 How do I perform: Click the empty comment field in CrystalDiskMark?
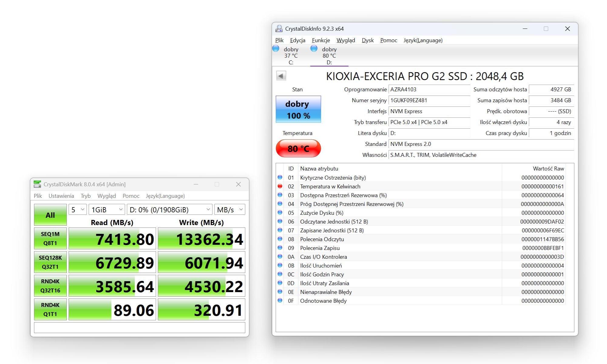point(140,328)
